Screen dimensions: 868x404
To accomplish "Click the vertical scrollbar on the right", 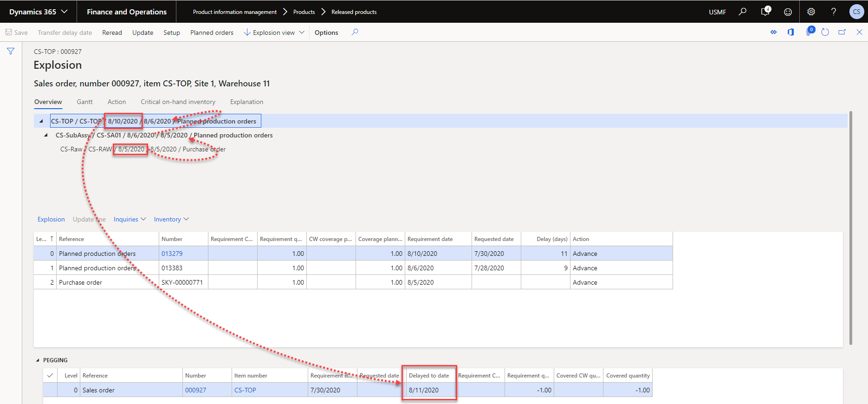I will coord(850,228).
